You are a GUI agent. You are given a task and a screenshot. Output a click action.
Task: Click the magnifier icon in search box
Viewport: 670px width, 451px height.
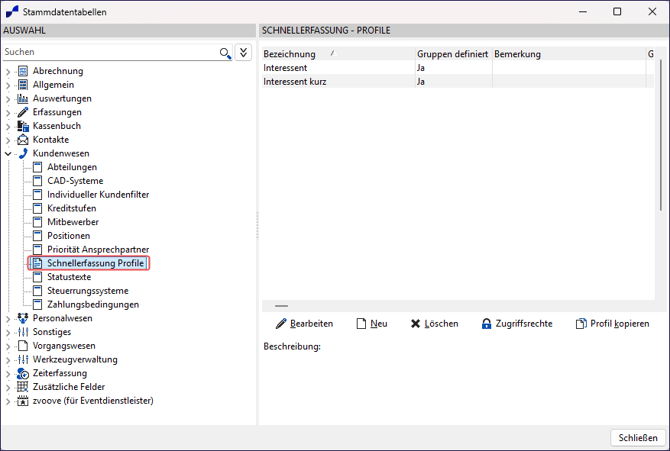[x=225, y=52]
